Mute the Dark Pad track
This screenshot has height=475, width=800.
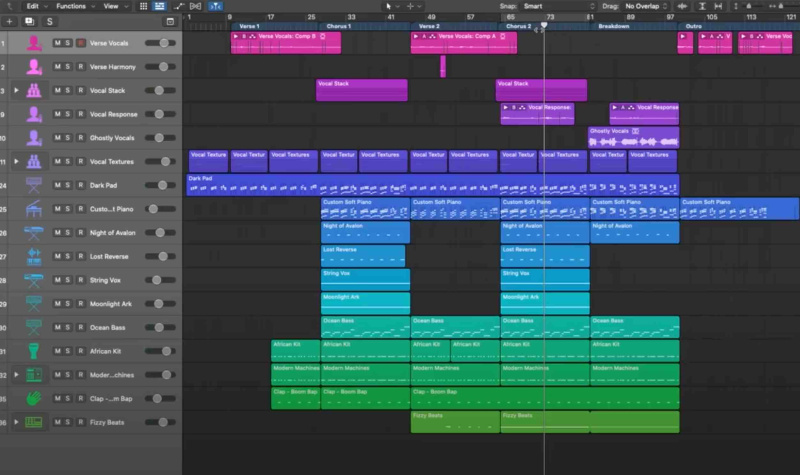(57, 185)
